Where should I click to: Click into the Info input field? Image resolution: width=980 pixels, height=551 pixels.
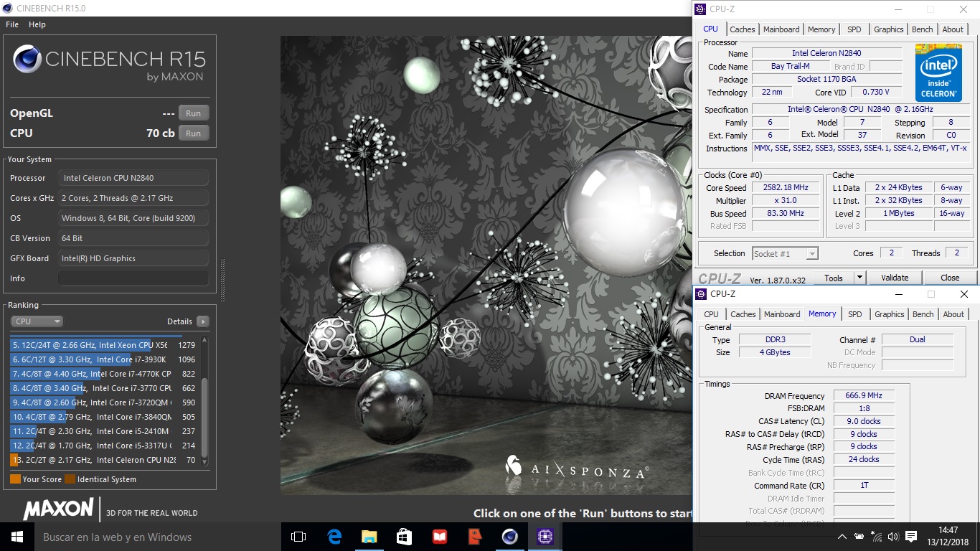[133, 278]
